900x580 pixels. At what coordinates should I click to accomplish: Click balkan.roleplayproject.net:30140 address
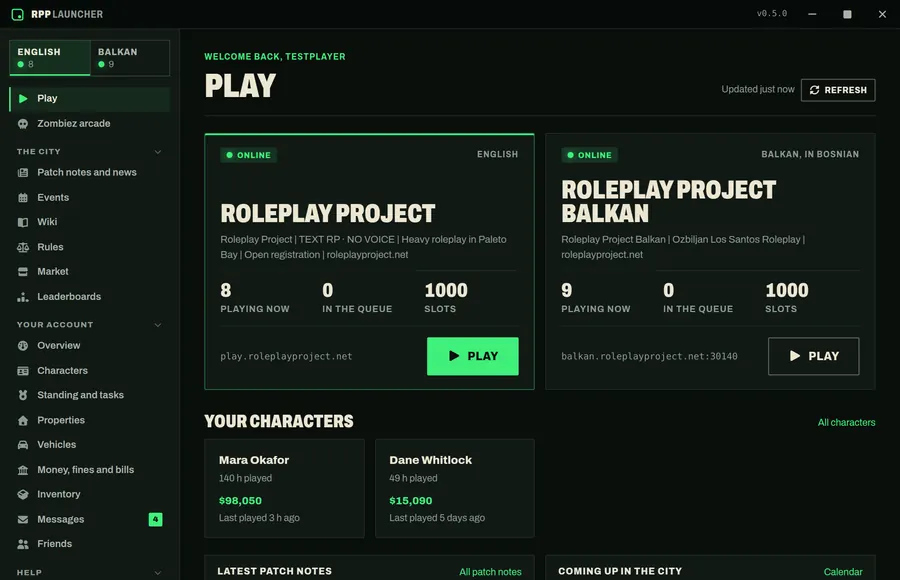(x=649, y=357)
